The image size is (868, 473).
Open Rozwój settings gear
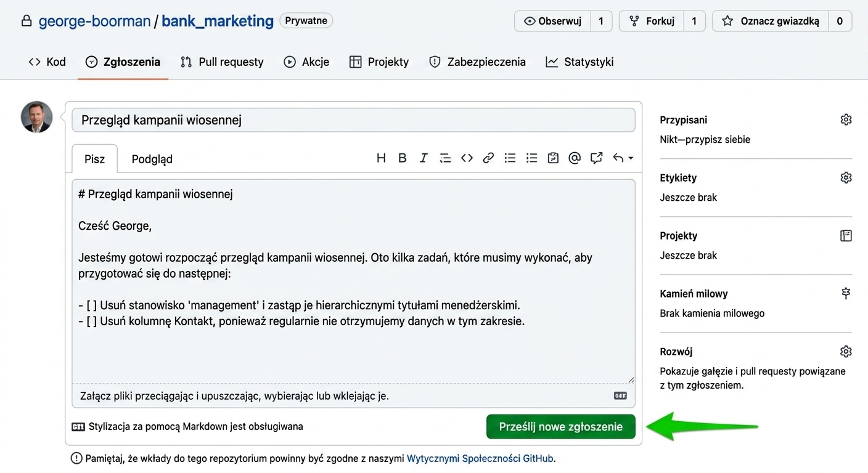coord(846,351)
